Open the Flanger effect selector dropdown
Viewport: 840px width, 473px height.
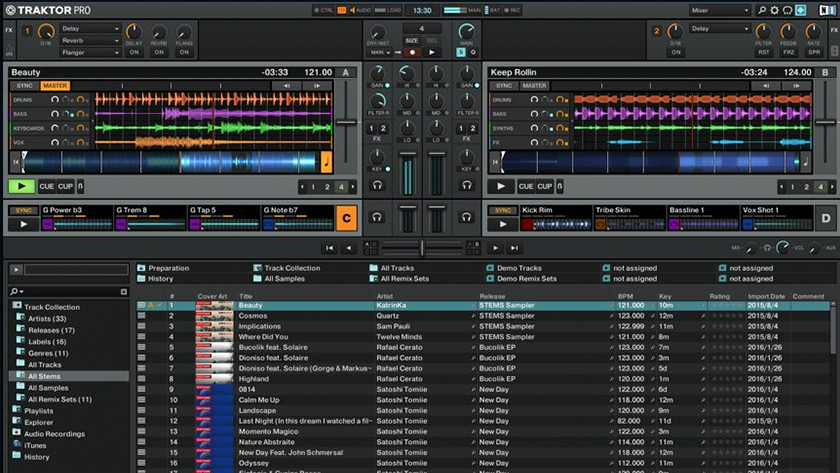tap(89, 53)
